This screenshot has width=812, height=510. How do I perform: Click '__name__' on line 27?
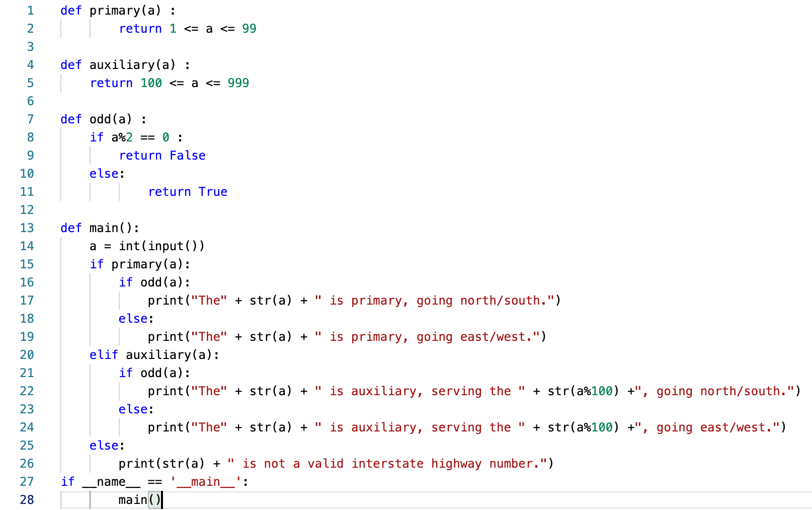click(111, 482)
